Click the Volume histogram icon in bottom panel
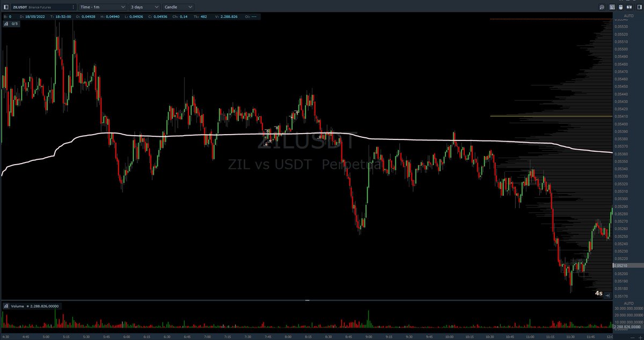This screenshot has height=340, width=644. tap(6, 306)
